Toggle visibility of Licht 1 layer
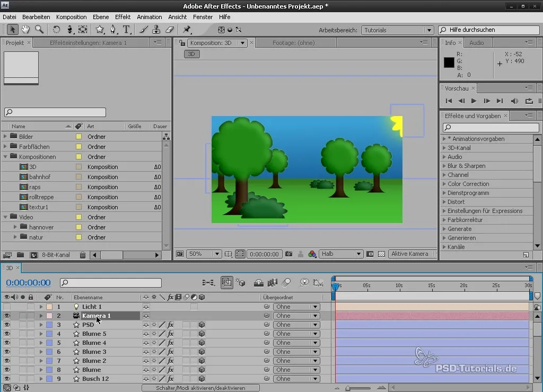Viewport: 543px width, 392px height. (7, 307)
